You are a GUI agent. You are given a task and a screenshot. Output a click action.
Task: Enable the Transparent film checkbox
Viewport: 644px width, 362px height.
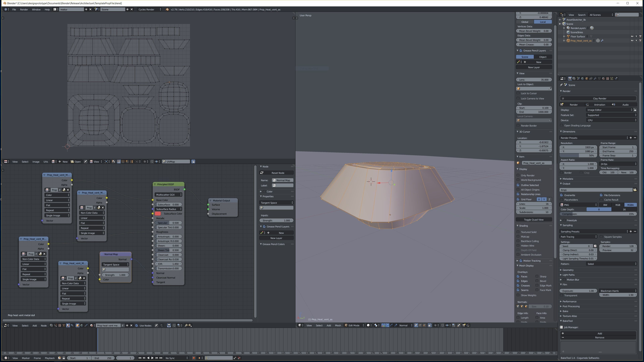coord(562,295)
